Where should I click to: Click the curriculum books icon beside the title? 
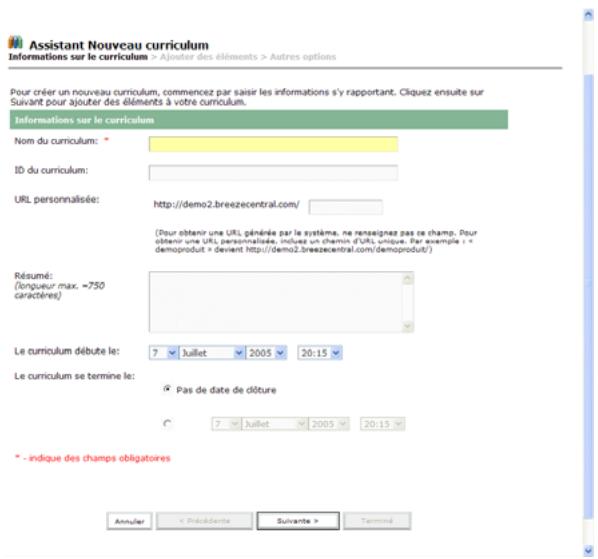click(16, 43)
